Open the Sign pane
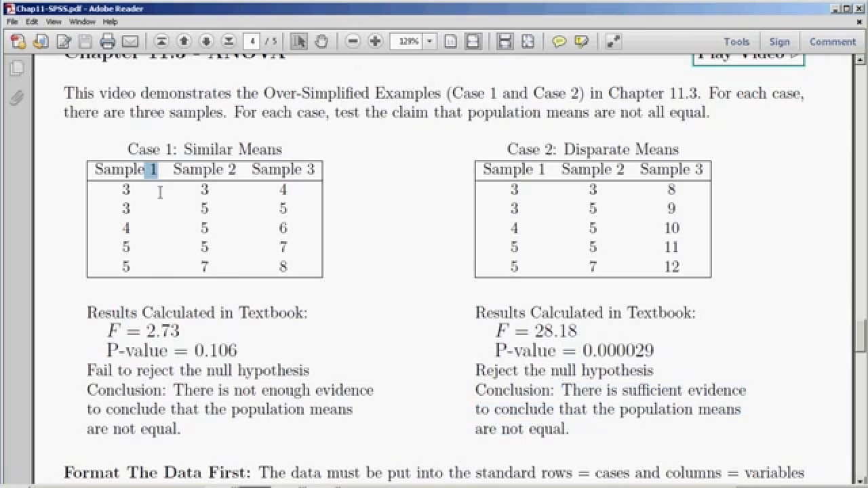This screenshot has height=488, width=868. (779, 41)
